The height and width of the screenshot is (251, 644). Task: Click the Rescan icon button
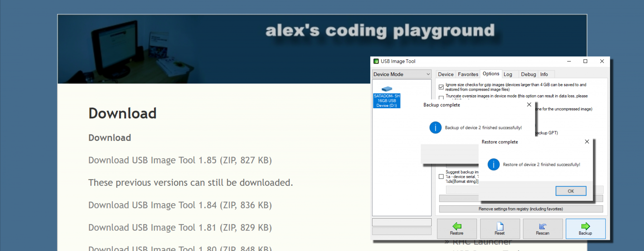tap(543, 226)
